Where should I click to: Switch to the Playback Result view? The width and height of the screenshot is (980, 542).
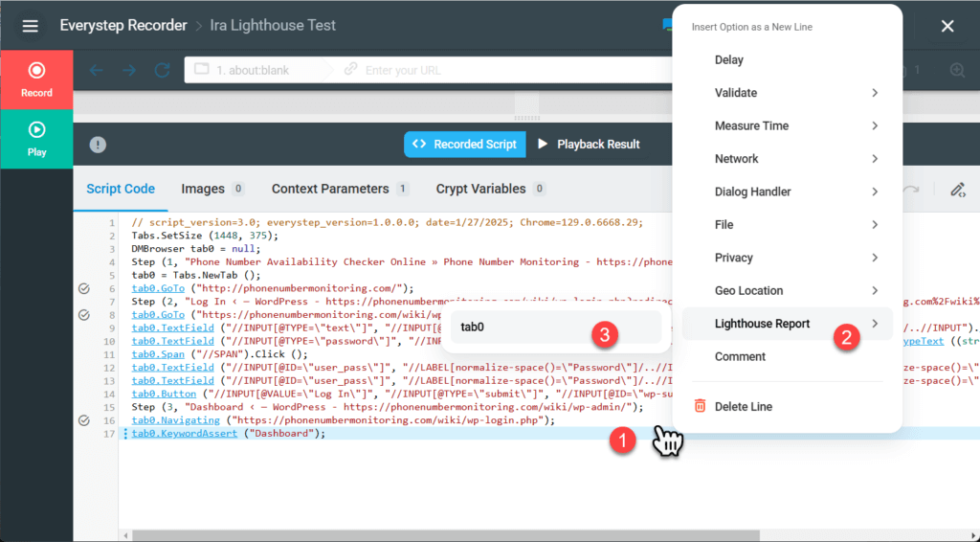pos(589,145)
